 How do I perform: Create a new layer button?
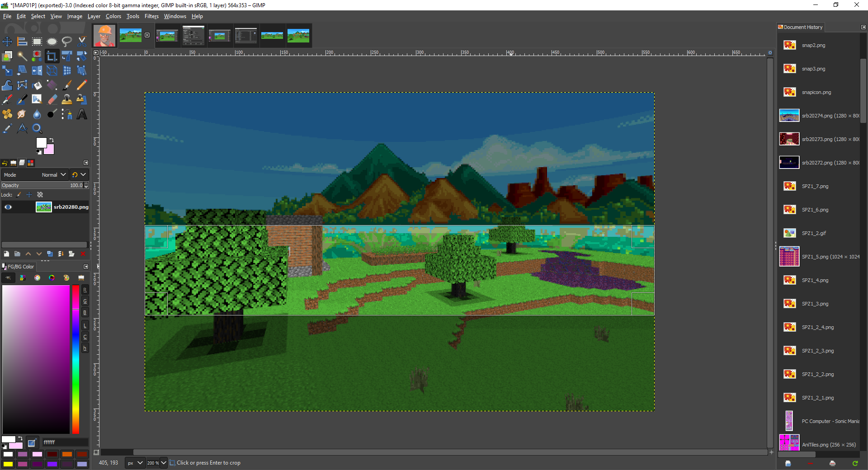tap(6, 254)
